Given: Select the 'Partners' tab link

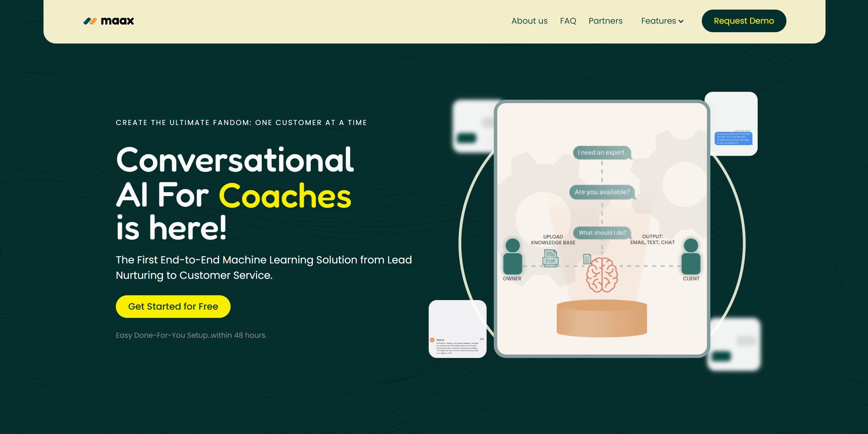Looking at the screenshot, I should [606, 21].
